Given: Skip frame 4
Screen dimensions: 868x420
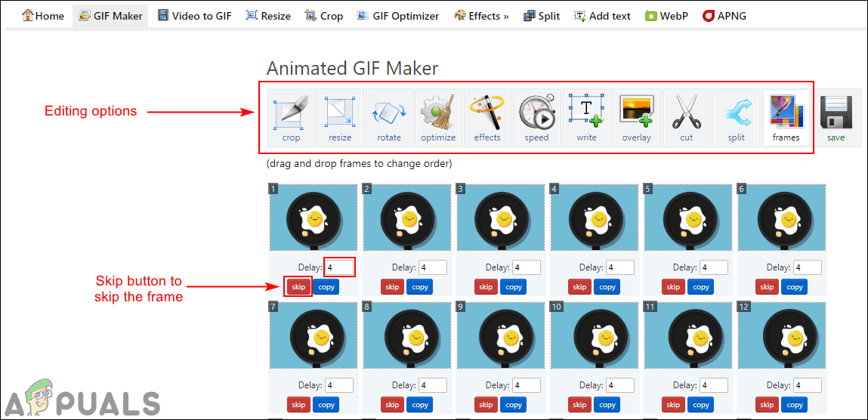Looking at the screenshot, I should tap(579, 286).
